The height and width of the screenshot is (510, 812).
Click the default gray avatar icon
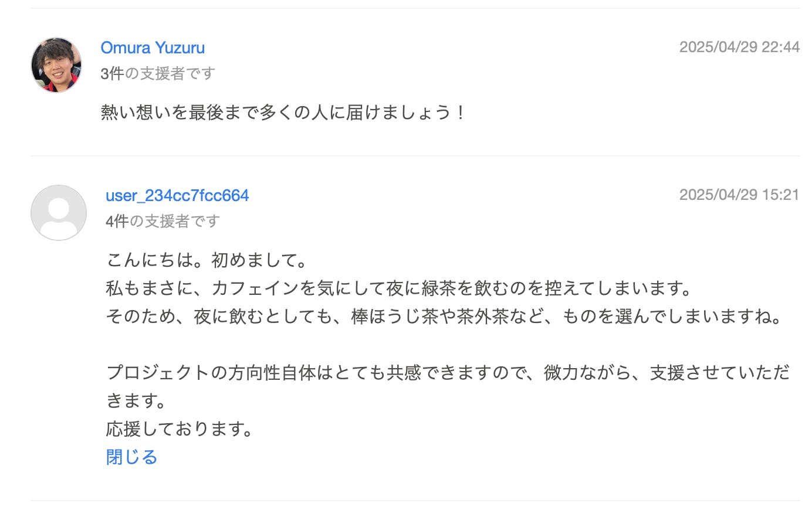click(x=59, y=213)
